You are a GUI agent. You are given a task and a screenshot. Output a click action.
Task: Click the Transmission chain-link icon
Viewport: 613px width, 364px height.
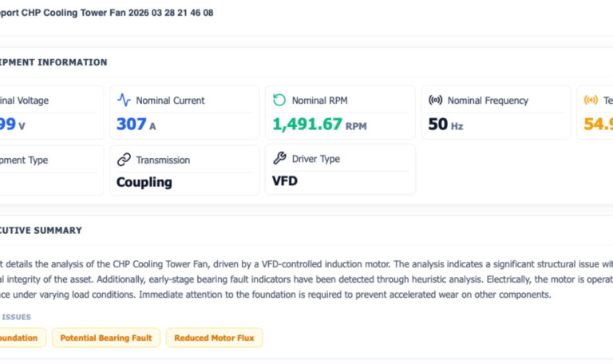click(x=124, y=160)
